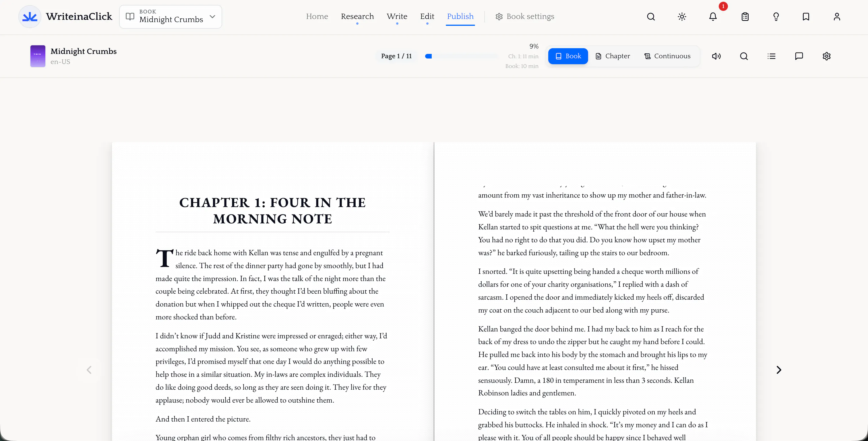The height and width of the screenshot is (441, 868).
Task: Click the Midnight Crumbs cover thumbnail
Action: pyautogui.click(x=38, y=56)
